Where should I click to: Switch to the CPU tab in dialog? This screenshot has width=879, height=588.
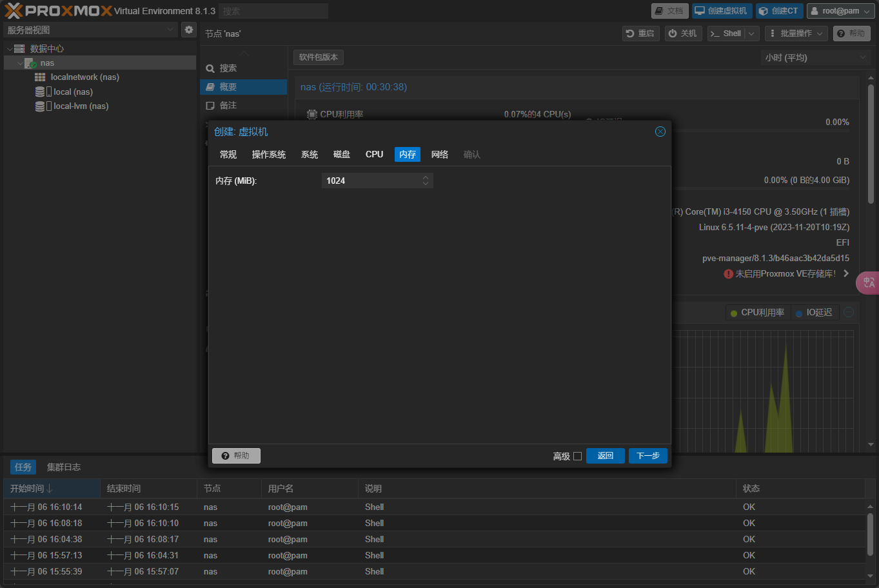pos(374,155)
